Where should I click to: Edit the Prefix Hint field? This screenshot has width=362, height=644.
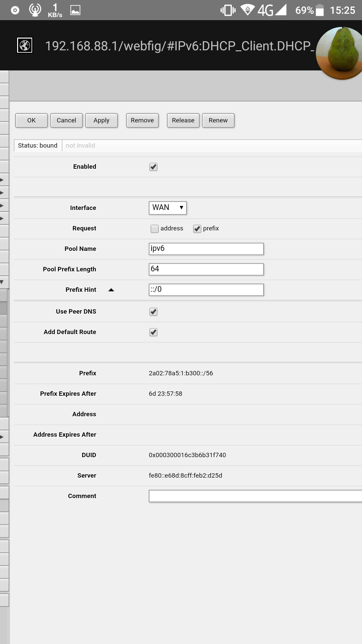point(206,290)
